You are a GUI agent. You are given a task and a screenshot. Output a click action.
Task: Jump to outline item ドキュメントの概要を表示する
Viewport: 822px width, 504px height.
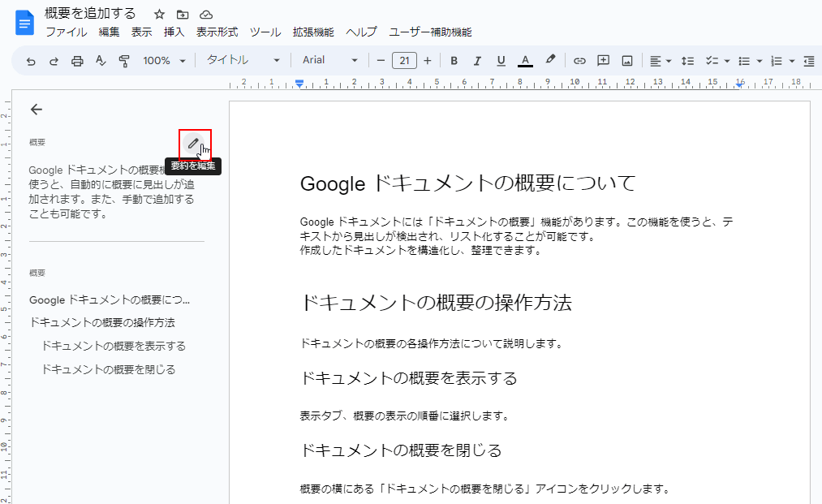[114, 346]
